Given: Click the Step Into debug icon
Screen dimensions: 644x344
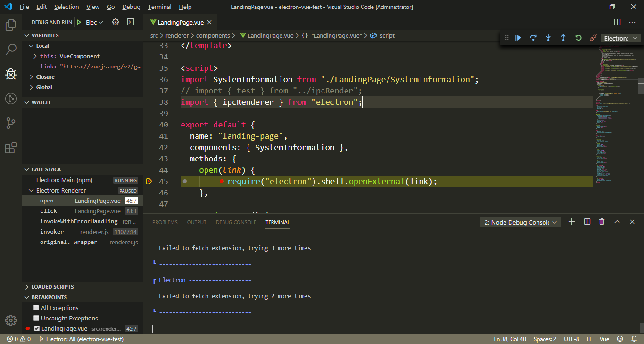Looking at the screenshot, I should (x=548, y=38).
